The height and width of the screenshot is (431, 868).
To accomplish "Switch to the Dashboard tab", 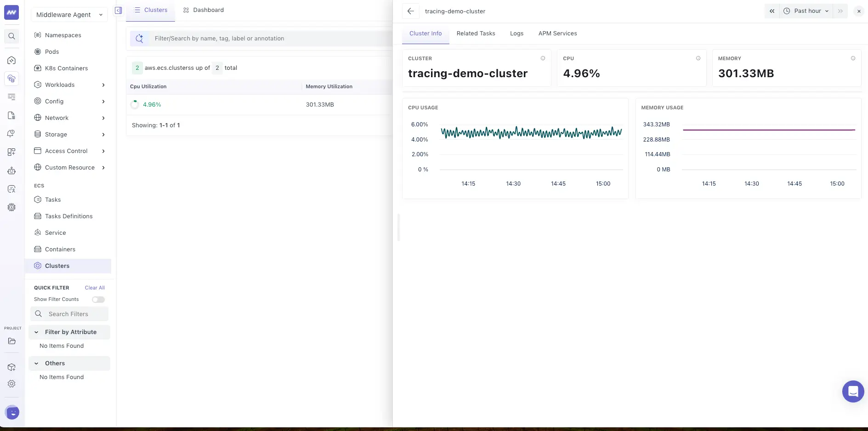I will coord(203,10).
